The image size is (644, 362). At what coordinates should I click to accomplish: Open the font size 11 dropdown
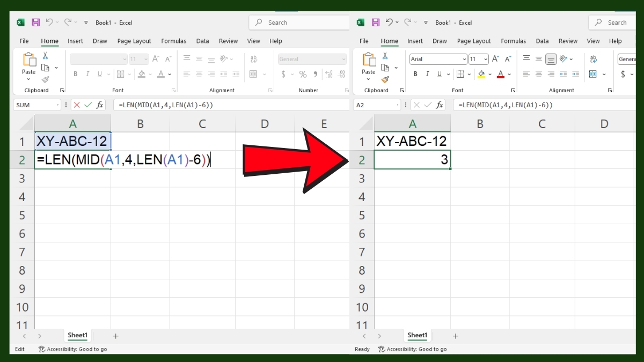[485, 59]
